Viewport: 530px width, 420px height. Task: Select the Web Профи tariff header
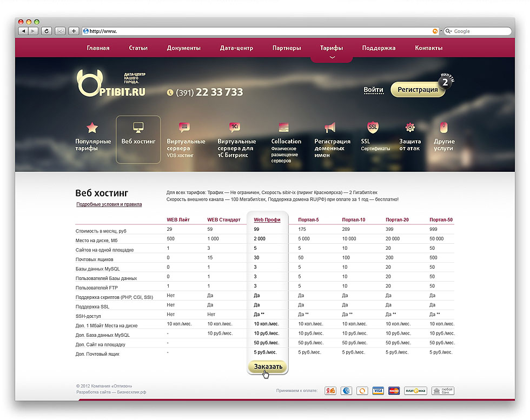pos(267,219)
